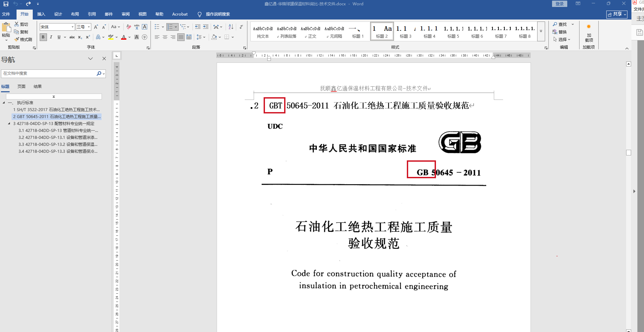Viewport: 644px width, 332px height.
Task: Toggle Bold formatting
Action: pyautogui.click(x=43, y=37)
